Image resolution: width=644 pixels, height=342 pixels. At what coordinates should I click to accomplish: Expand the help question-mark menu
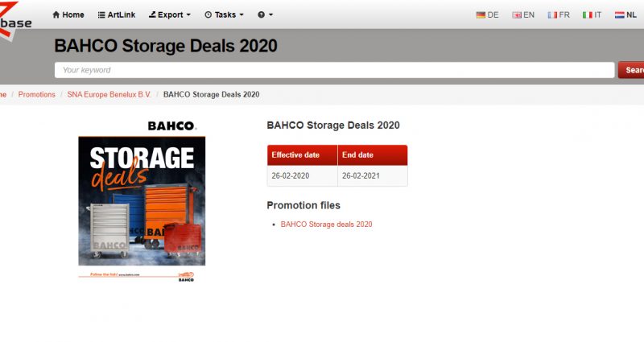pyautogui.click(x=265, y=14)
